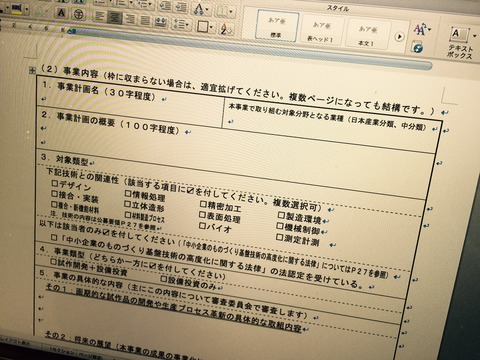Apply the yellow text highlight marker
The width and height of the screenshot is (480, 360).
pos(16,9)
